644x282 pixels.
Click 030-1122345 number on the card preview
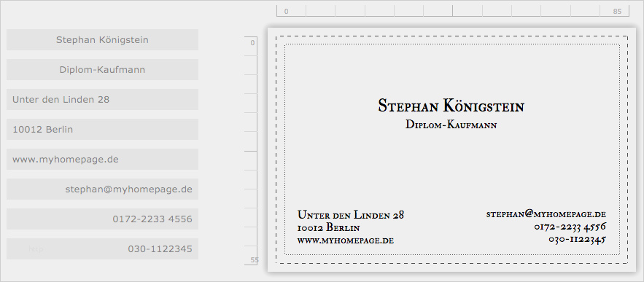tap(577, 239)
